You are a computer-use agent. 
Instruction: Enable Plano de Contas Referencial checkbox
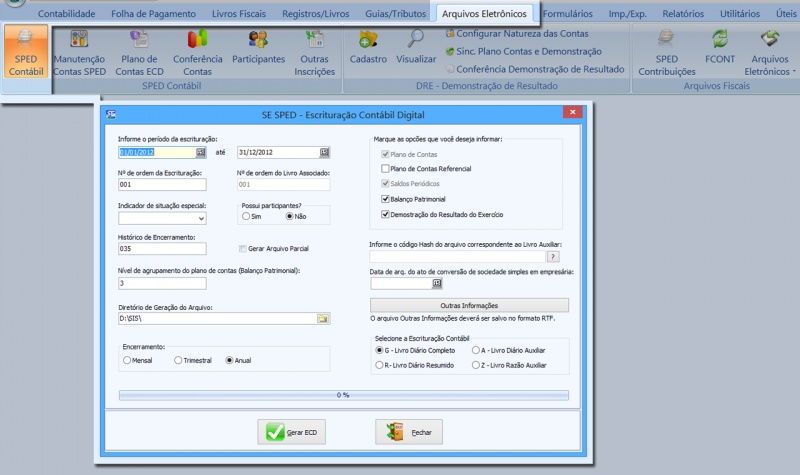coord(385,169)
